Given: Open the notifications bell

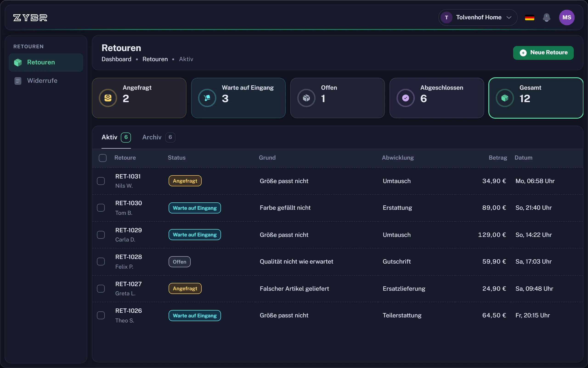Looking at the screenshot, I should 546,17.
